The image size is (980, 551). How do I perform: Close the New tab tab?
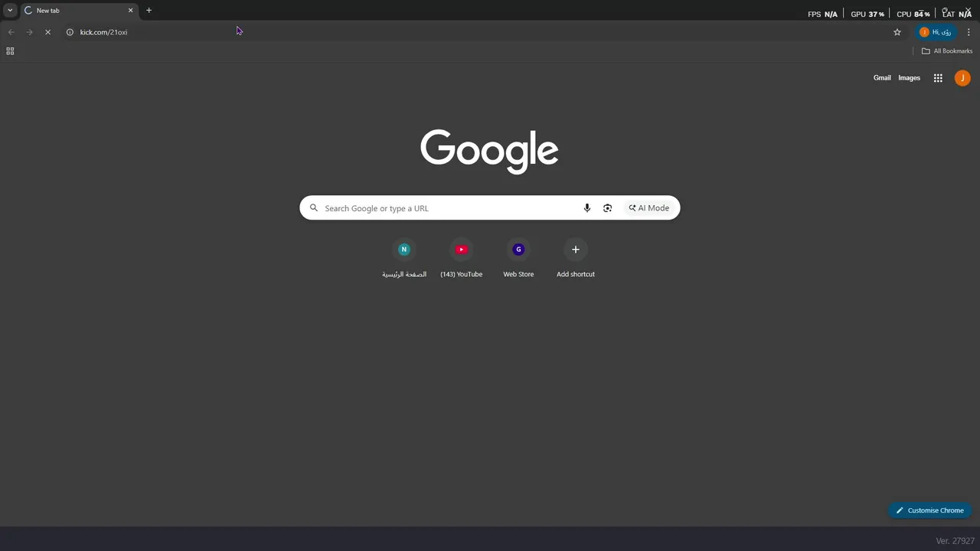(130, 11)
